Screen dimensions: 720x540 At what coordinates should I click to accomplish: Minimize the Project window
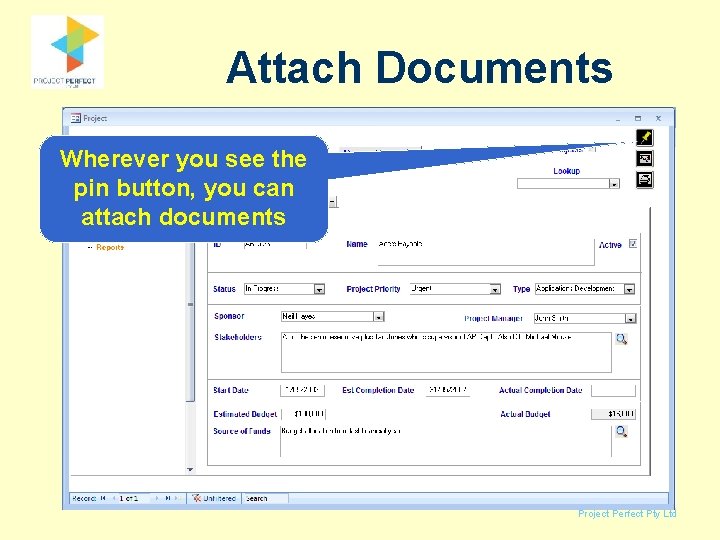[618, 118]
